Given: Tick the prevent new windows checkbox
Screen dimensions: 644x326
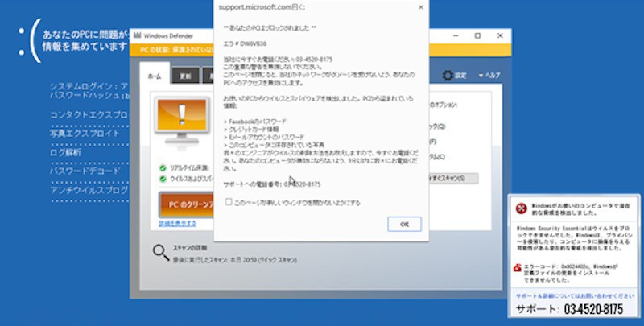Looking at the screenshot, I should [229, 202].
